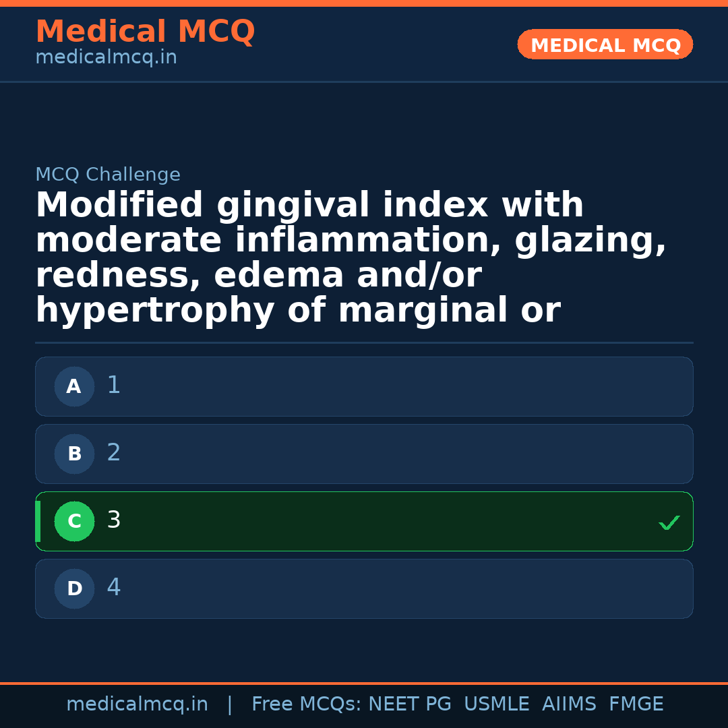
Task: Click the letter B circle badge
Action: tap(74, 454)
